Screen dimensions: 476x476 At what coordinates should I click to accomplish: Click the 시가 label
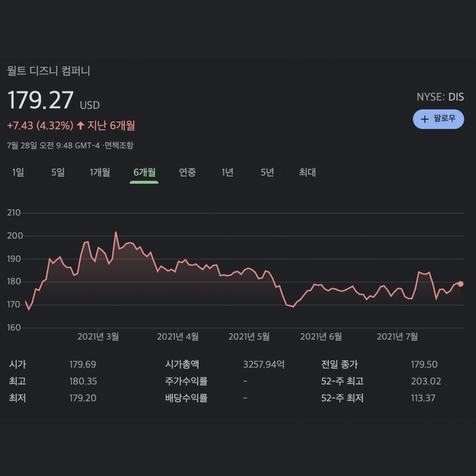[17, 364]
